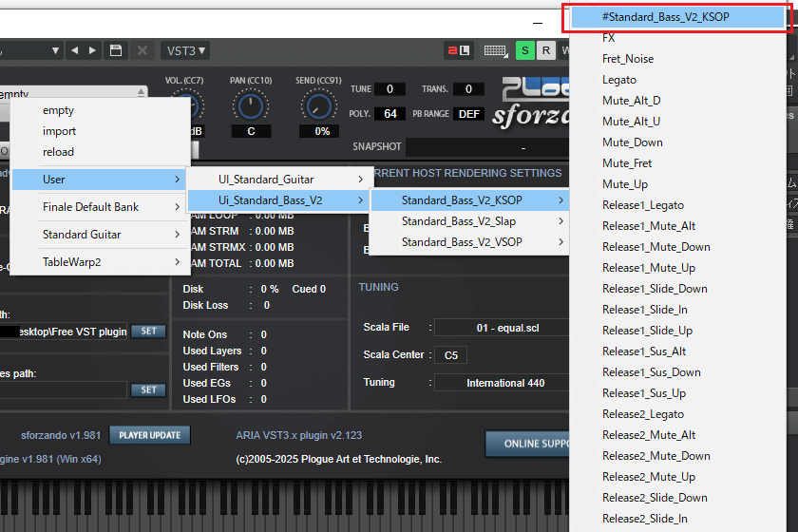
Task: Click the TRANS. value field
Action: coord(468,89)
